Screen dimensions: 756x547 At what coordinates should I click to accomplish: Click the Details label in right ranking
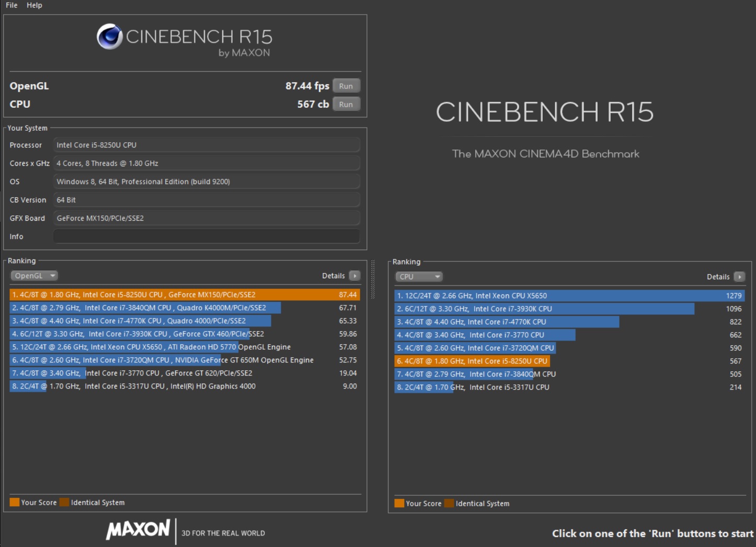pyautogui.click(x=718, y=277)
